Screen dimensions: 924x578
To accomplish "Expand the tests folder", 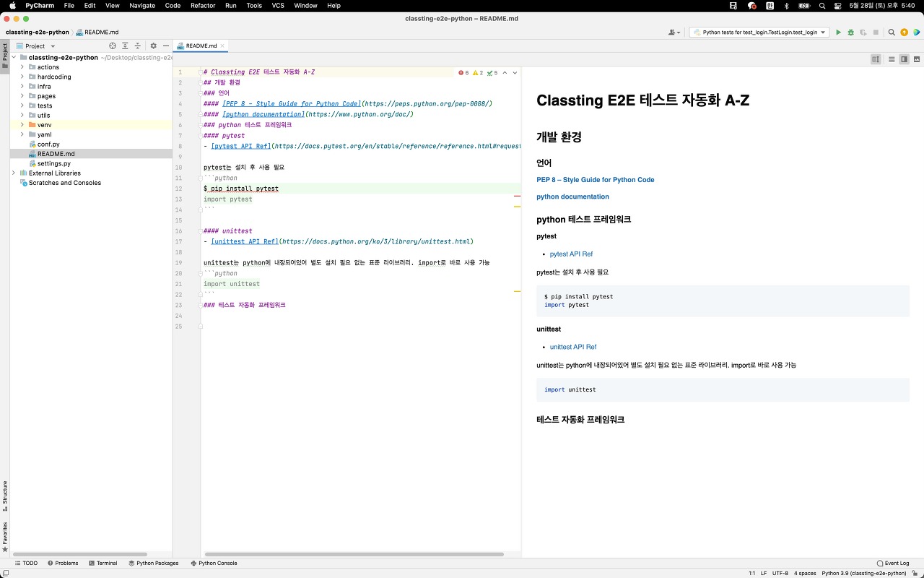I will pos(22,105).
